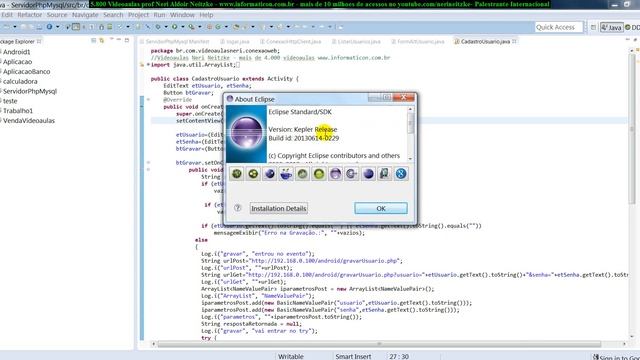Switch to the ListarUsuarios.java tab
The height and width of the screenshot is (360, 640).
[x=356, y=41]
